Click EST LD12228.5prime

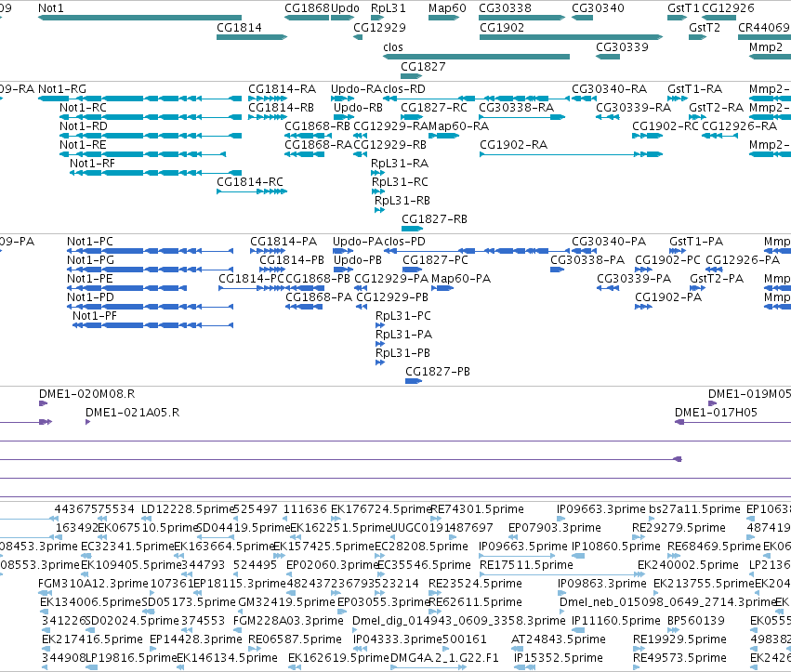[x=189, y=509]
